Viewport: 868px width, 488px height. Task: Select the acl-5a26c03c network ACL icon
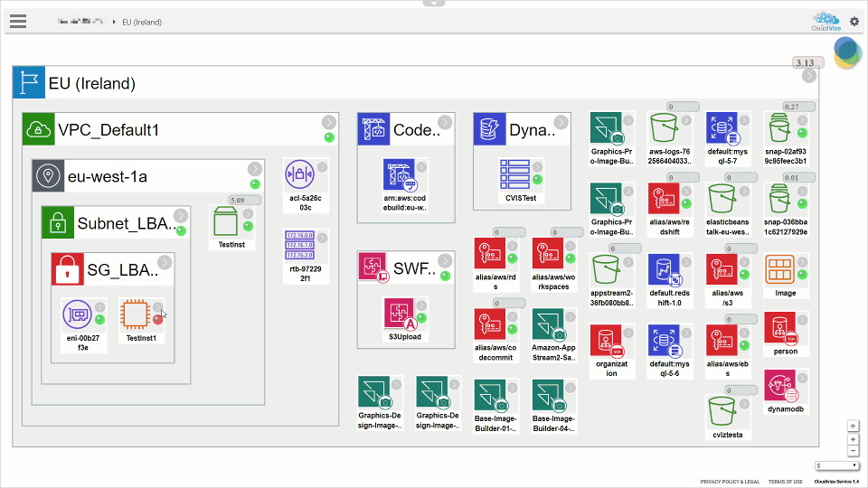point(299,174)
